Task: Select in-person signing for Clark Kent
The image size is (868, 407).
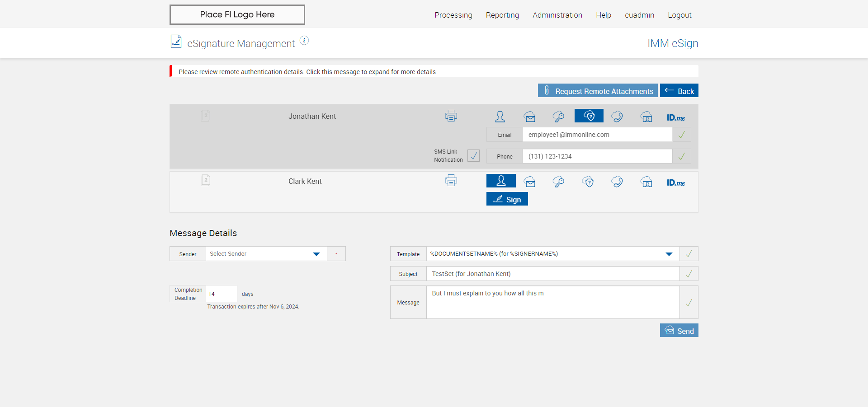Action: coord(501,181)
